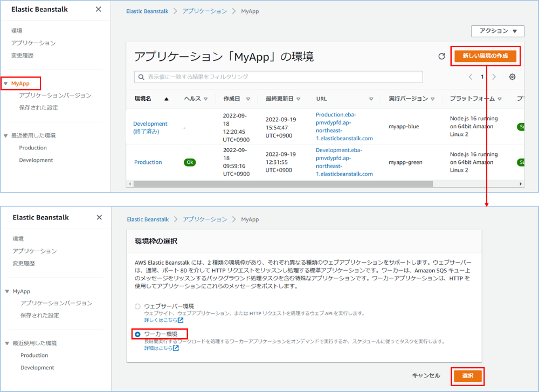Click the orange 選択 button
The height and width of the screenshot is (392, 539).
click(x=467, y=376)
